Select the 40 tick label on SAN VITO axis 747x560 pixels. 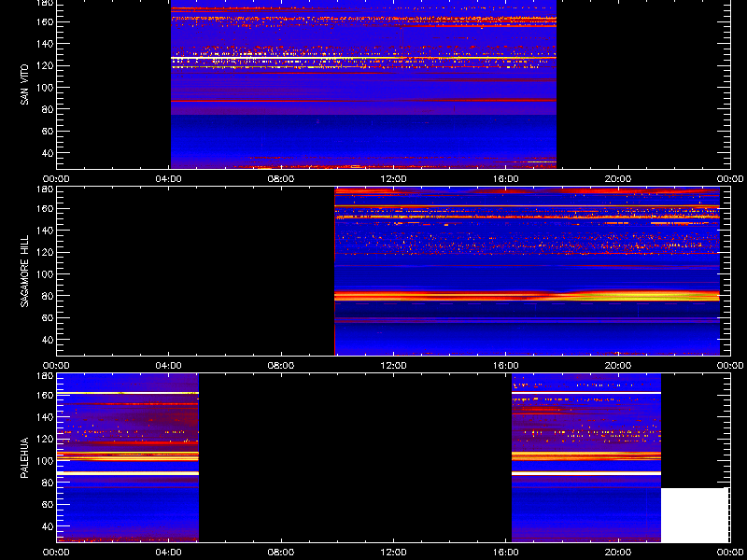(46, 153)
